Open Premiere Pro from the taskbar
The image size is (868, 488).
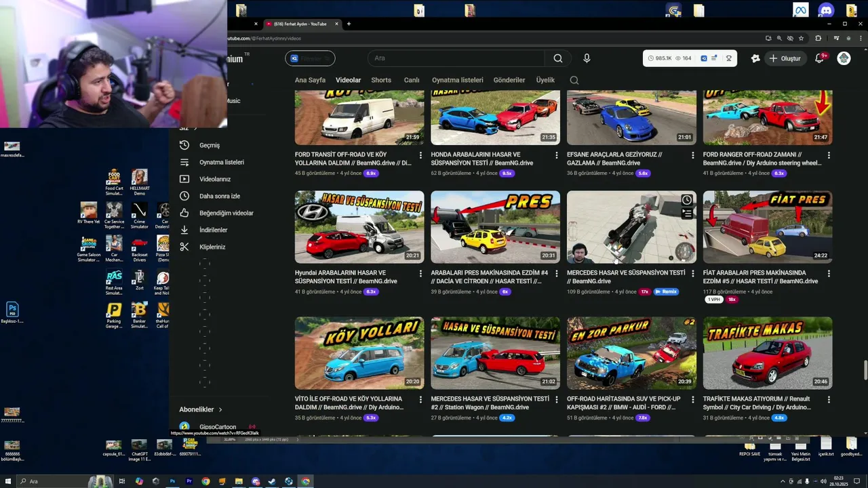[189, 481]
